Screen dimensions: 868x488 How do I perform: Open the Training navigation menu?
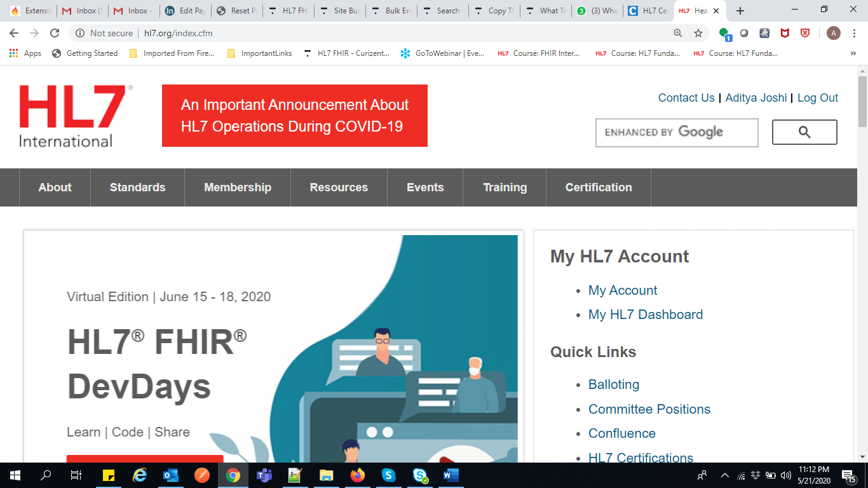(x=505, y=187)
